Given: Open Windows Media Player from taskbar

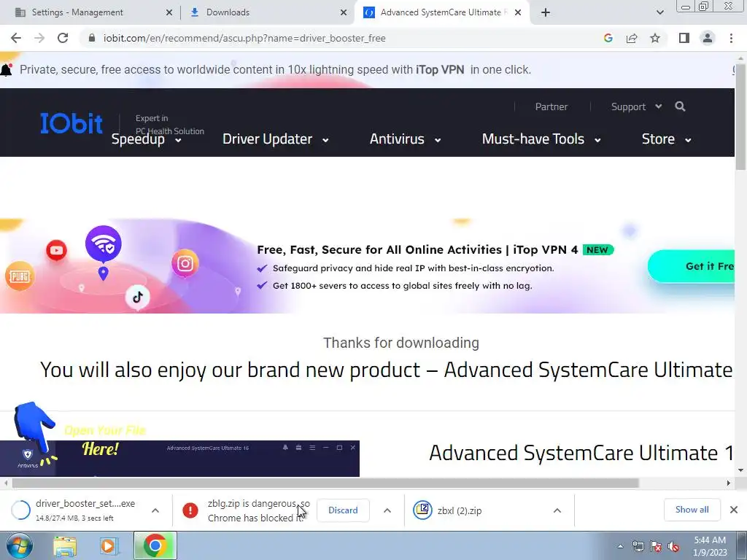Looking at the screenshot, I should (108, 545).
